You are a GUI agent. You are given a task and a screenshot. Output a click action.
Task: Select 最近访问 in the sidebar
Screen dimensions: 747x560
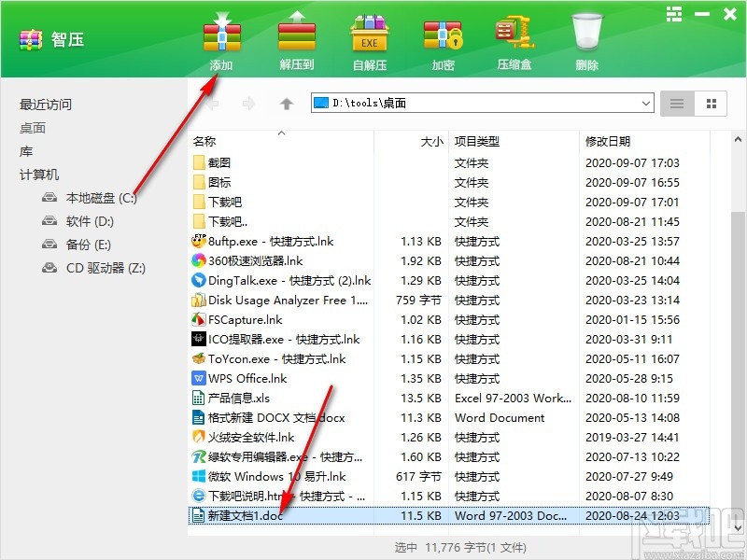coord(44,105)
